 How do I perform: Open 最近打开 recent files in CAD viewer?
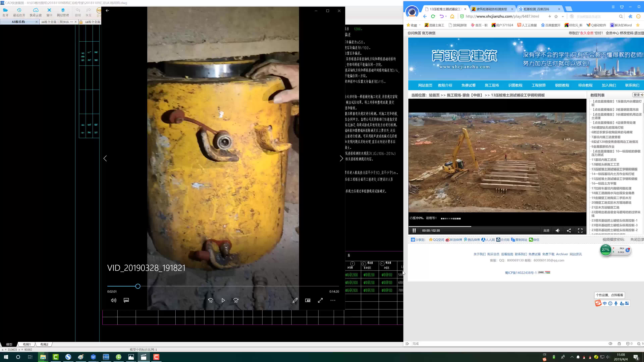[x=19, y=12]
